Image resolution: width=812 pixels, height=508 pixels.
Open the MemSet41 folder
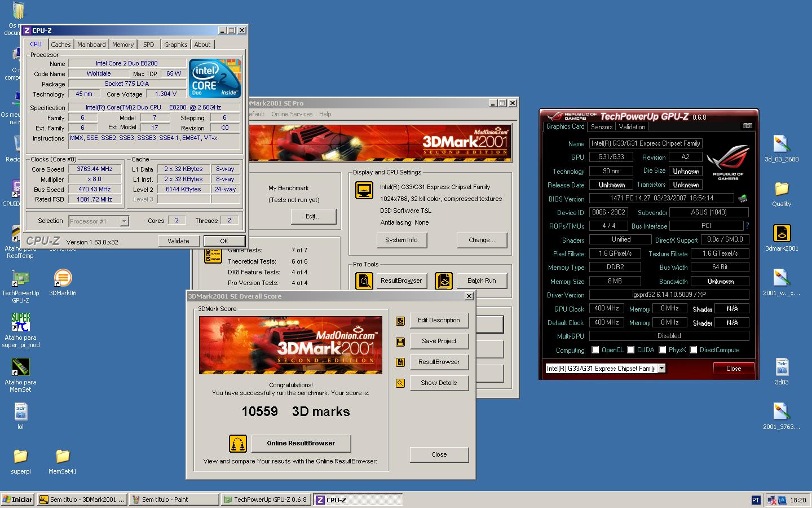point(63,461)
